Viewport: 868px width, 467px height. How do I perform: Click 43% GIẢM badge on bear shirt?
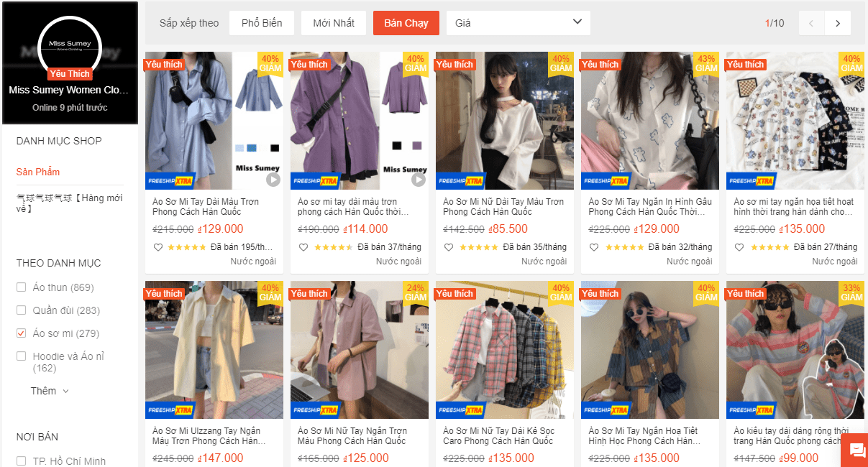706,63
